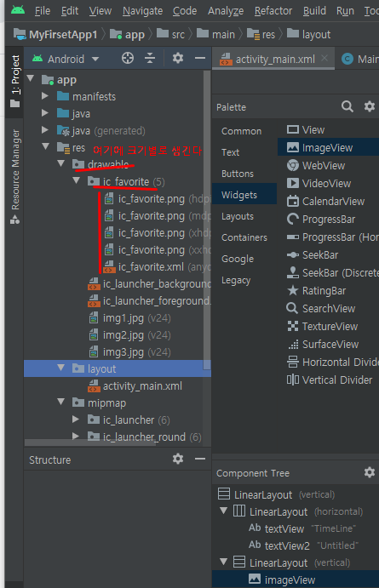The image size is (379, 588).
Task: Open the Navigate menu
Action: (x=142, y=11)
